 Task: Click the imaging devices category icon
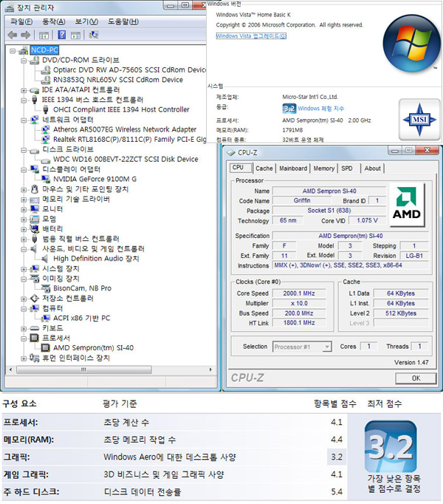point(35,279)
